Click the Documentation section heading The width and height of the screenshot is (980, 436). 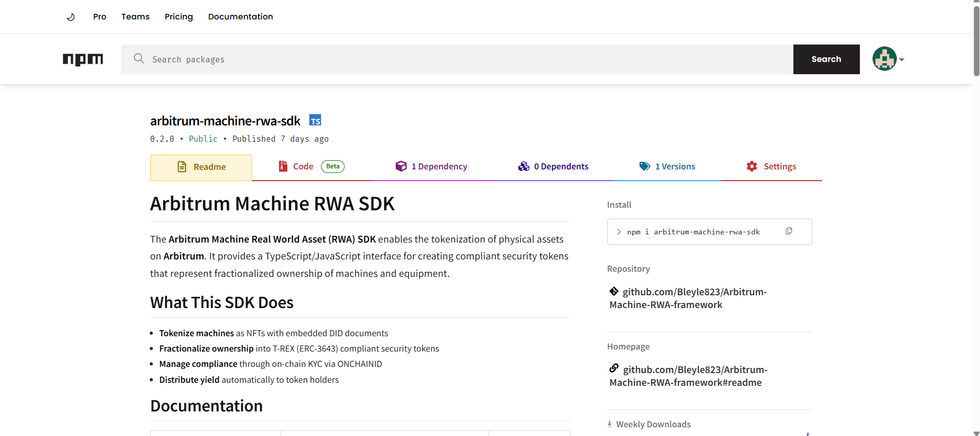207,406
